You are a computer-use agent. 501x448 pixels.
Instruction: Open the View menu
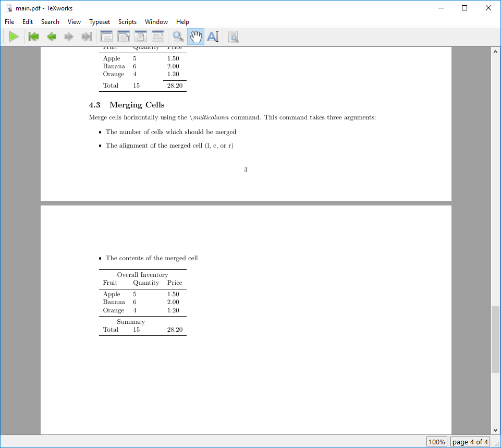coord(74,22)
